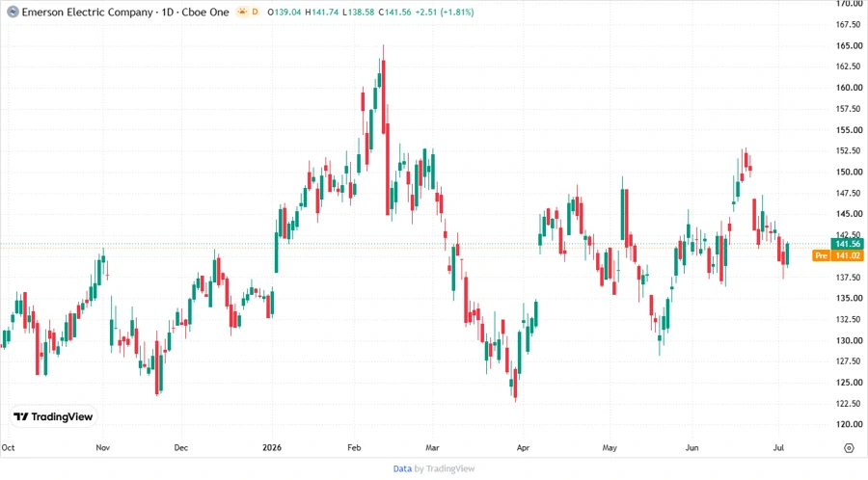The height and width of the screenshot is (480, 868).
Task: Click the 120.00 price axis label
Action: click(x=849, y=424)
